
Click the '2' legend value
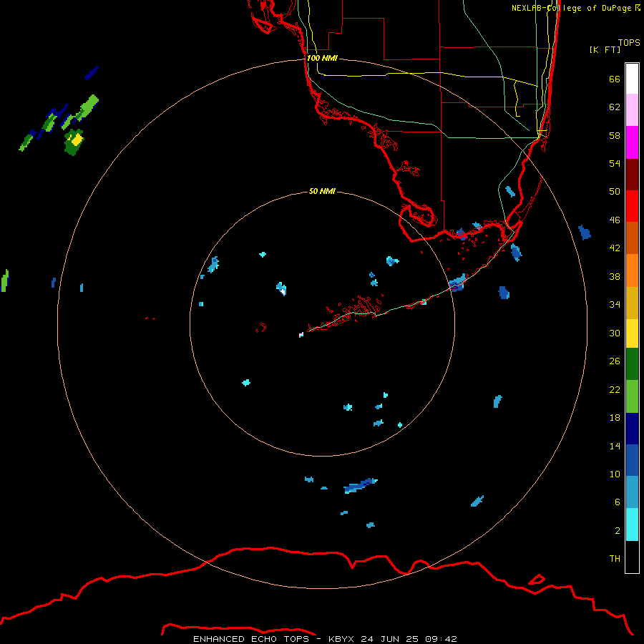pyautogui.click(x=618, y=530)
